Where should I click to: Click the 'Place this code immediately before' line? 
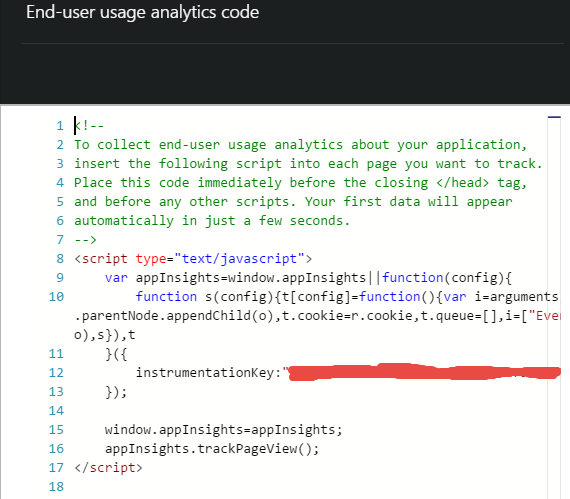(301, 183)
